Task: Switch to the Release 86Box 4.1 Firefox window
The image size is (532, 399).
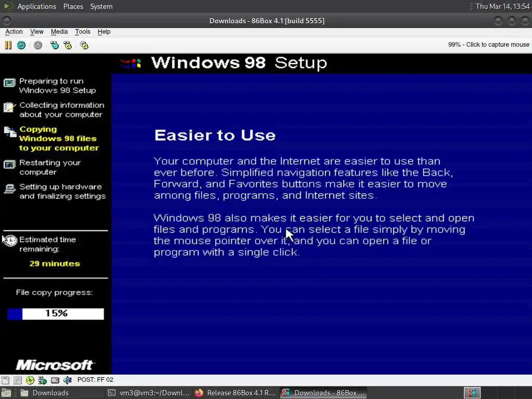Action: pyautogui.click(x=236, y=393)
